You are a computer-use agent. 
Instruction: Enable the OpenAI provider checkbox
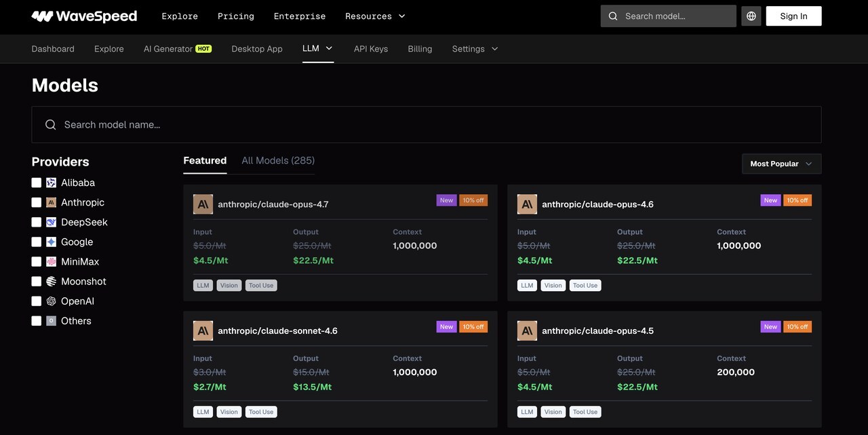pos(37,301)
